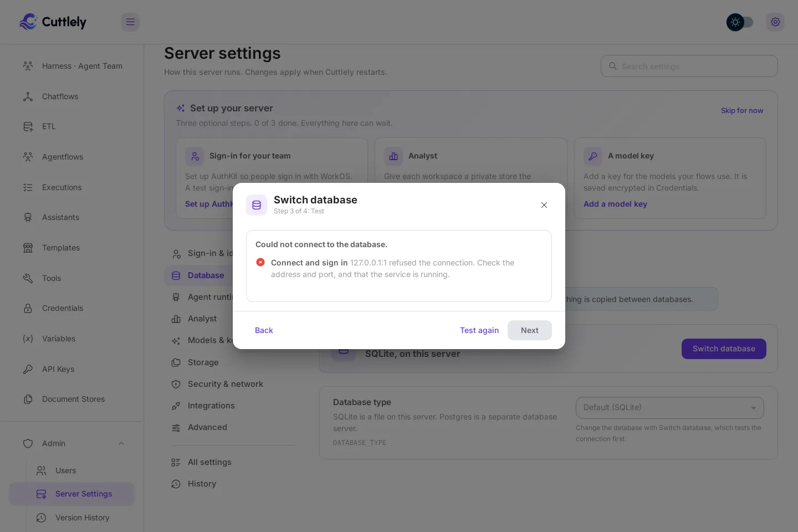
Task: Open the Default (SQLite) database type dropdown
Action: point(670,407)
